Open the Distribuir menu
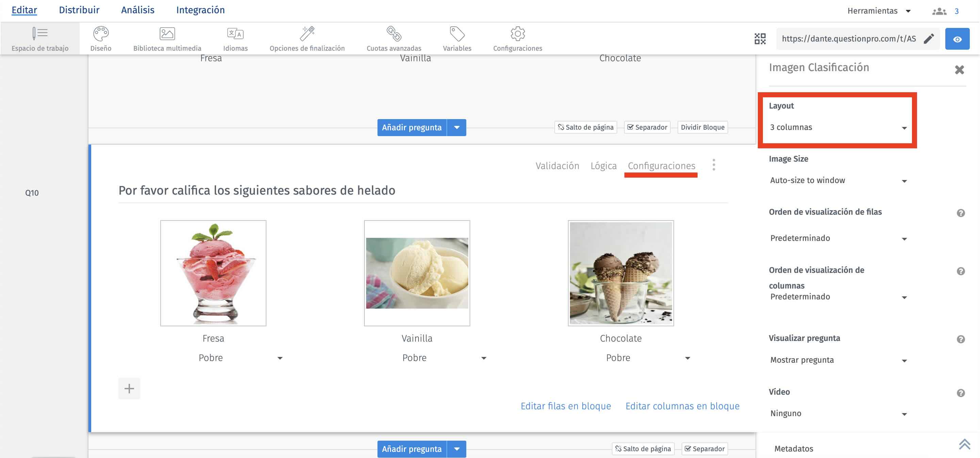 pos(79,10)
